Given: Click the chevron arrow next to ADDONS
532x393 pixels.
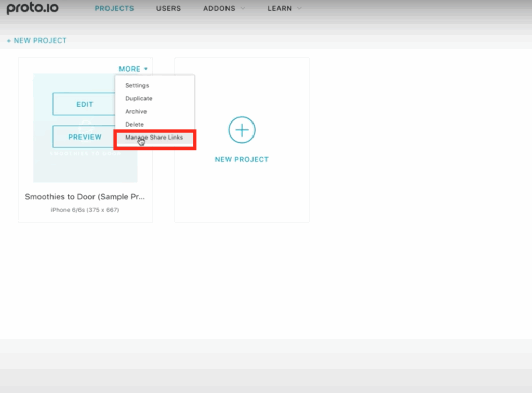Looking at the screenshot, I should point(243,9).
